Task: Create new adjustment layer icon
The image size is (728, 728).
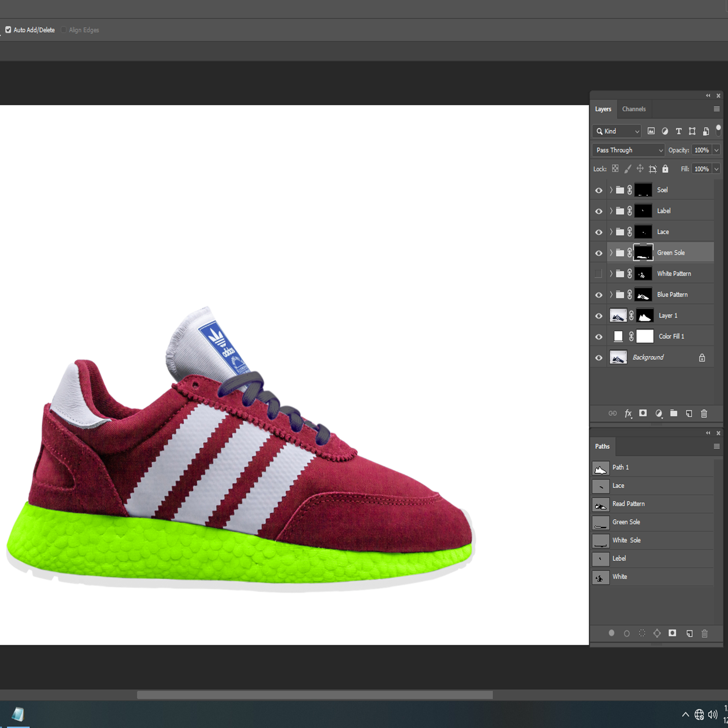Action: [x=658, y=414]
